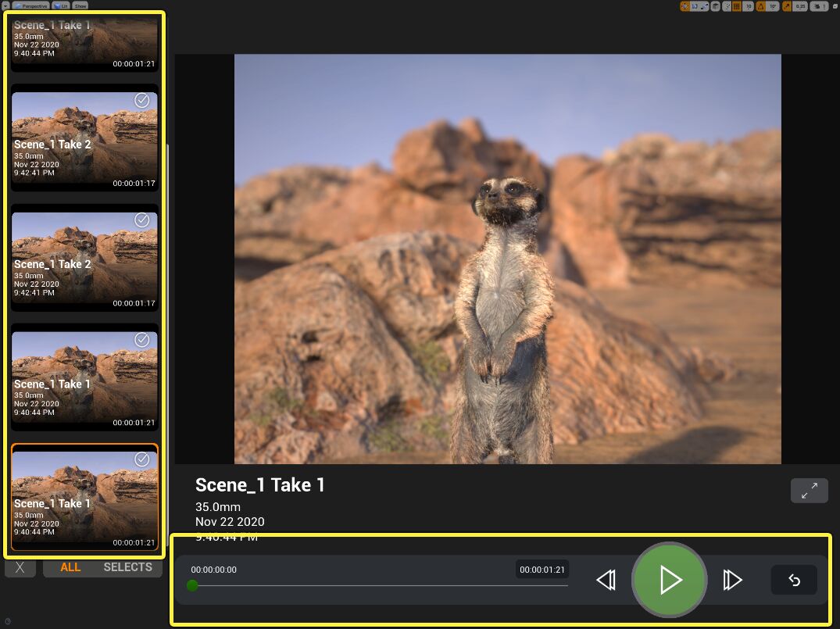Toggle the checkmark on the upper Take 2 thumbnail

pyautogui.click(x=142, y=100)
